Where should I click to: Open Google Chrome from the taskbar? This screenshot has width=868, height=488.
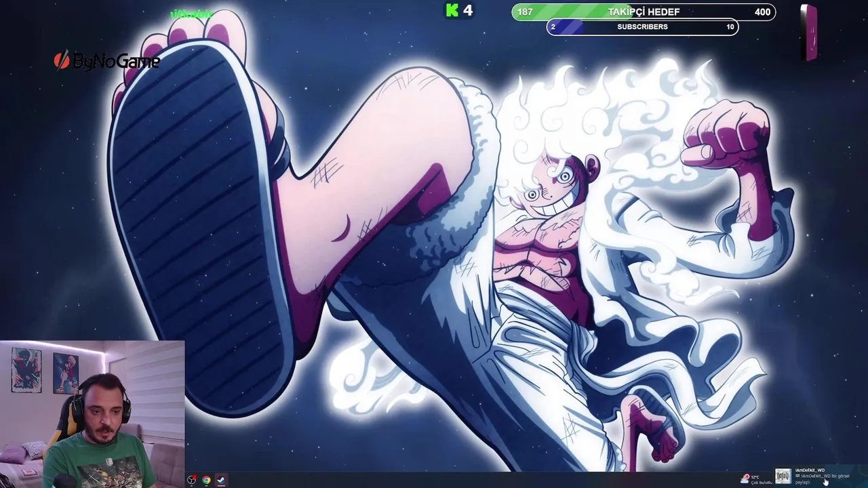click(206, 480)
